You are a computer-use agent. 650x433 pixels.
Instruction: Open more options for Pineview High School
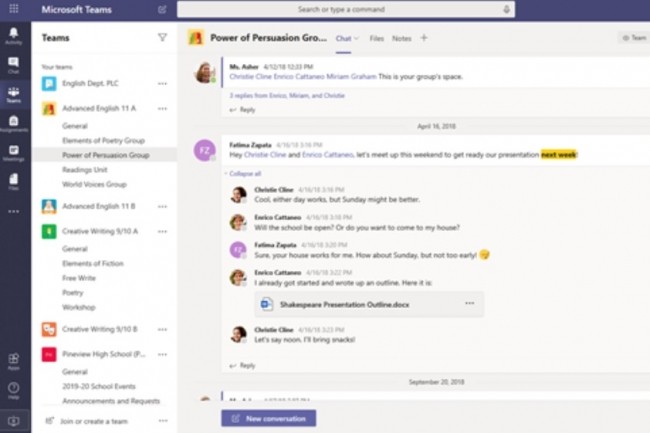[162, 354]
